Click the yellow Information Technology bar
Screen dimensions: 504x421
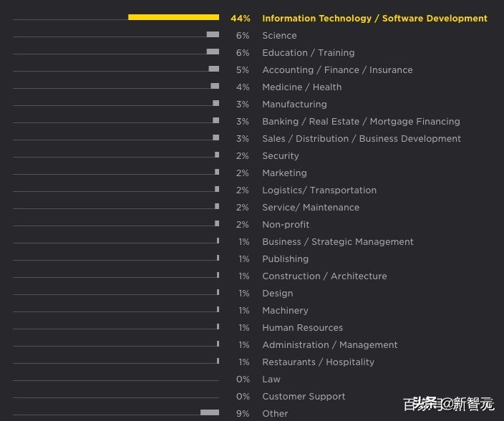pyautogui.click(x=173, y=17)
